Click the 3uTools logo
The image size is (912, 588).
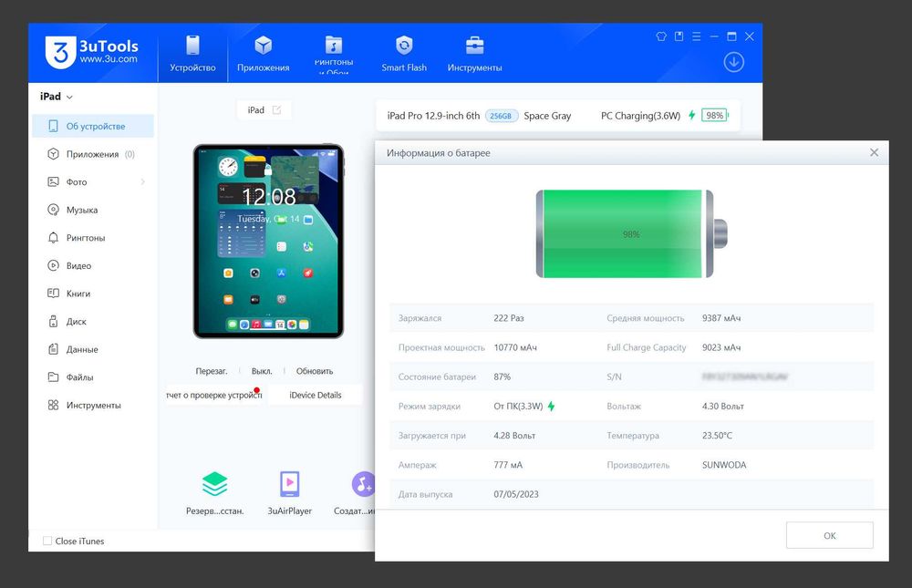click(92, 52)
